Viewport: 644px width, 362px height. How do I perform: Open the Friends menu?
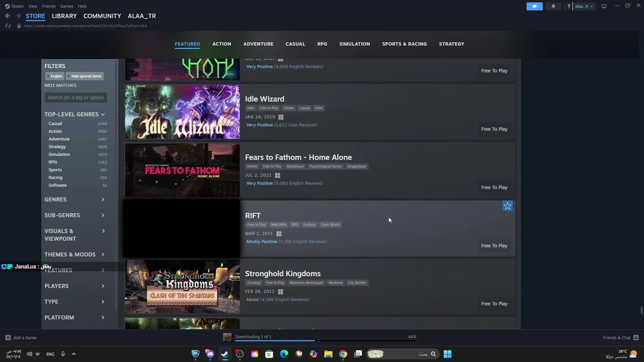[x=49, y=6]
